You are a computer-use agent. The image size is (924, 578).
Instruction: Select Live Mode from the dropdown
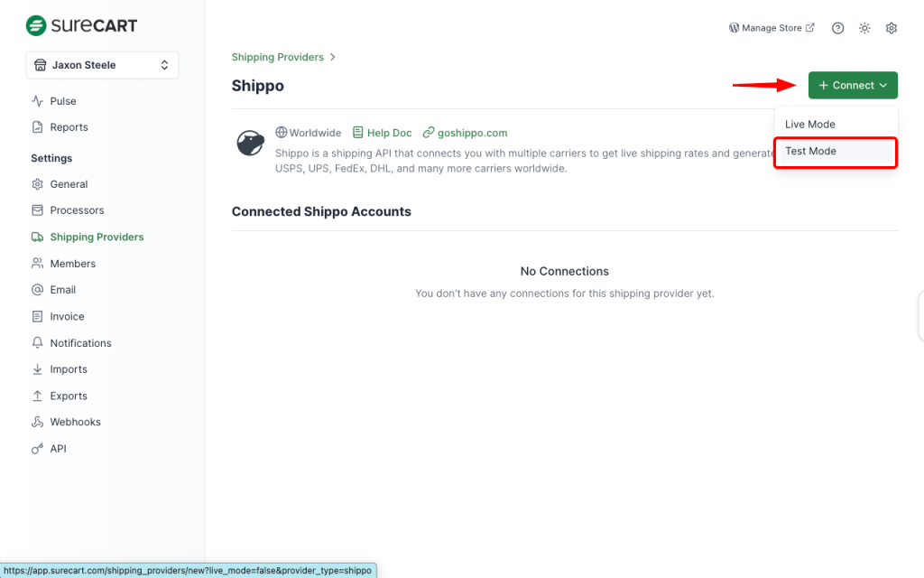coord(836,124)
